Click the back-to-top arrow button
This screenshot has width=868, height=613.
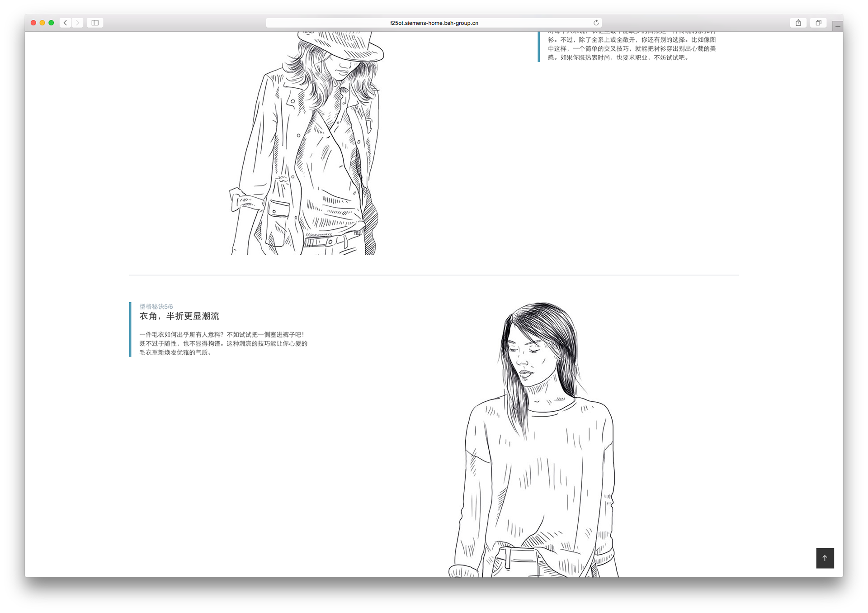click(x=825, y=558)
